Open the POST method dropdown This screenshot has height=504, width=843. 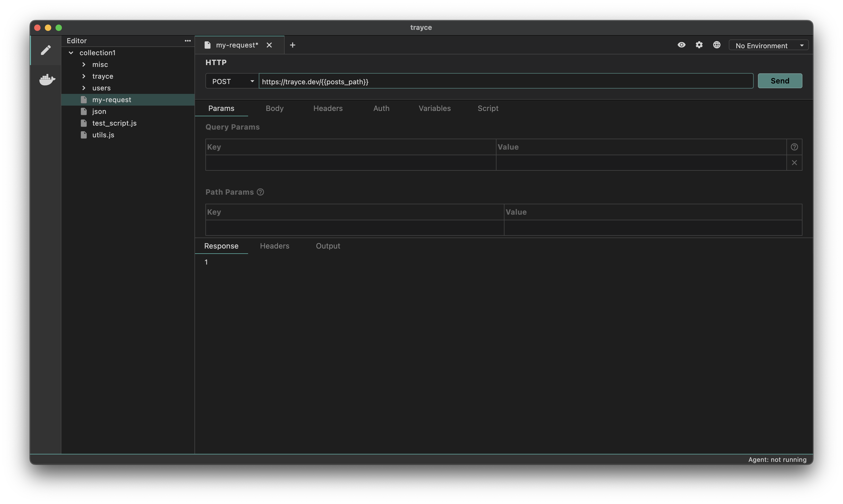(x=232, y=81)
